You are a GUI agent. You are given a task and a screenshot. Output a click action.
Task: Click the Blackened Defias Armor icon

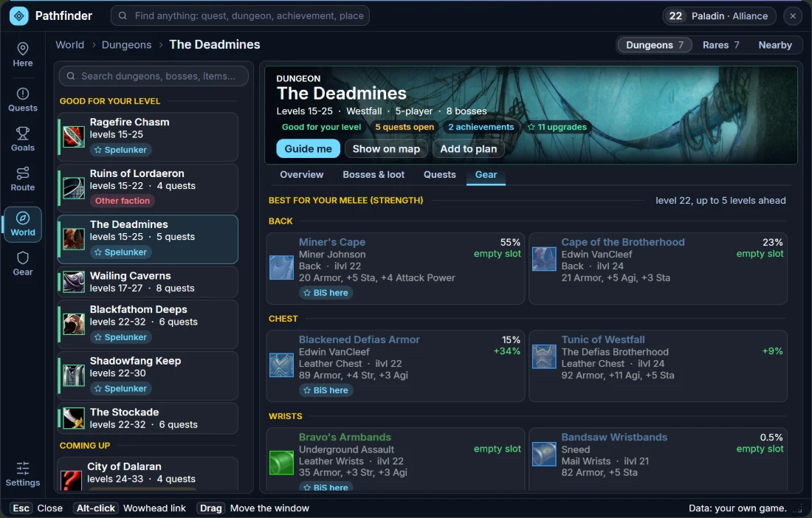pyautogui.click(x=282, y=365)
